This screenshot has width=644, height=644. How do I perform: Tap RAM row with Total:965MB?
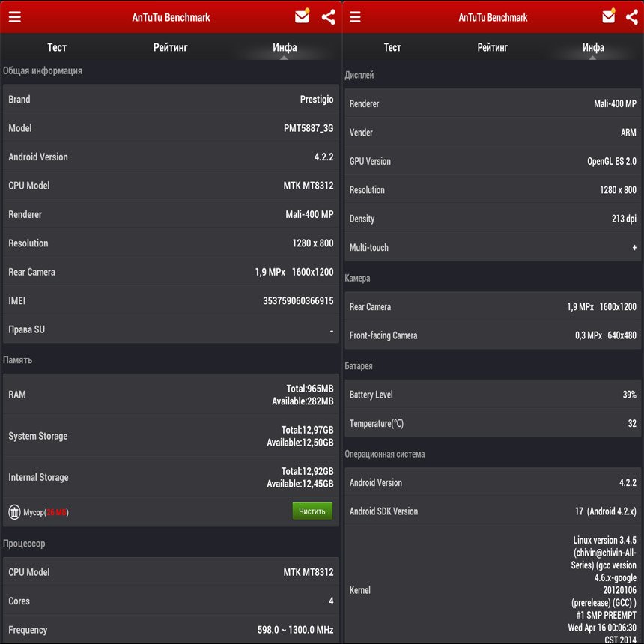[x=171, y=395]
